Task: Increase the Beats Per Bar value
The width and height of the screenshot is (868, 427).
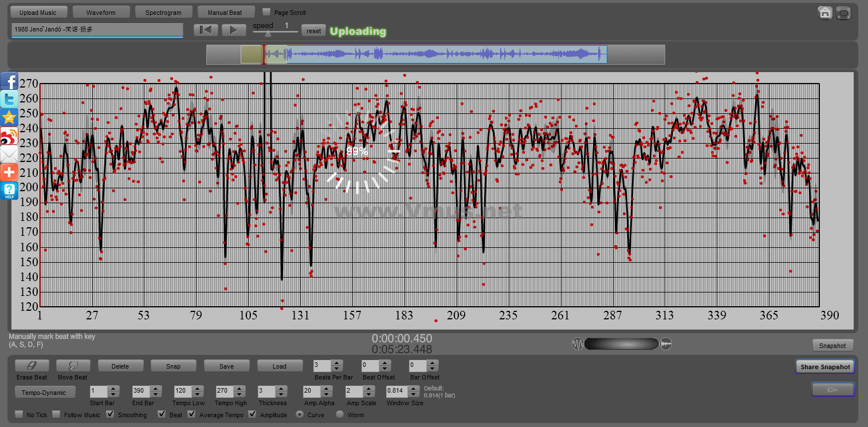Action: point(337,363)
